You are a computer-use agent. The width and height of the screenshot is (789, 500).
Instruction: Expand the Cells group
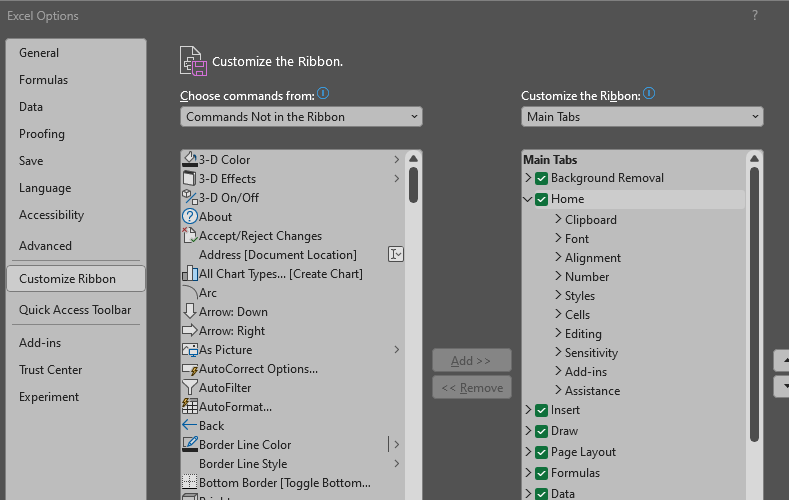pyautogui.click(x=558, y=314)
